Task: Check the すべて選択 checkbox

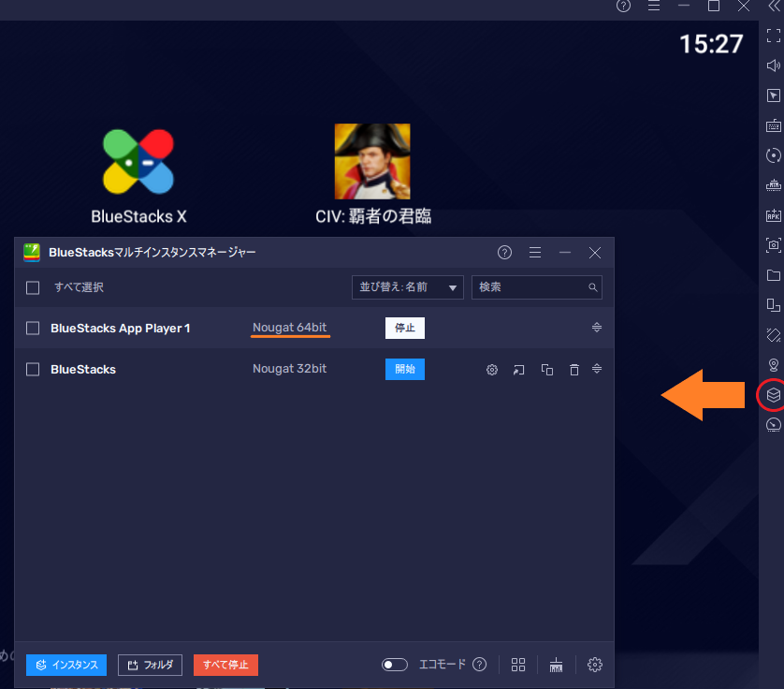Action: click(x=33, y=287)
